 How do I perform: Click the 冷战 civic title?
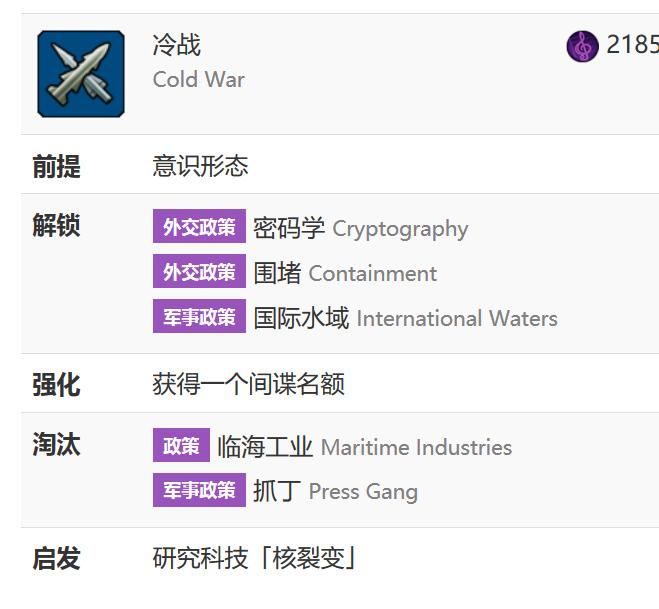point(177,45)
